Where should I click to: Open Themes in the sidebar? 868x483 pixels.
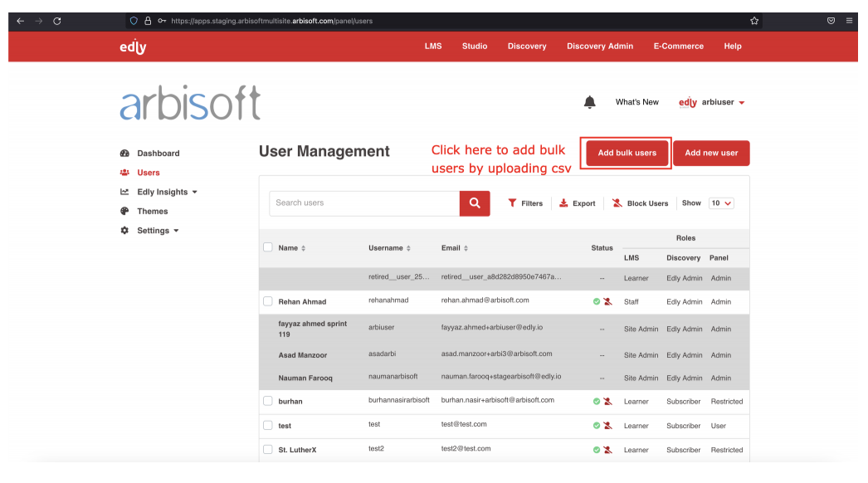pos(144,212)
